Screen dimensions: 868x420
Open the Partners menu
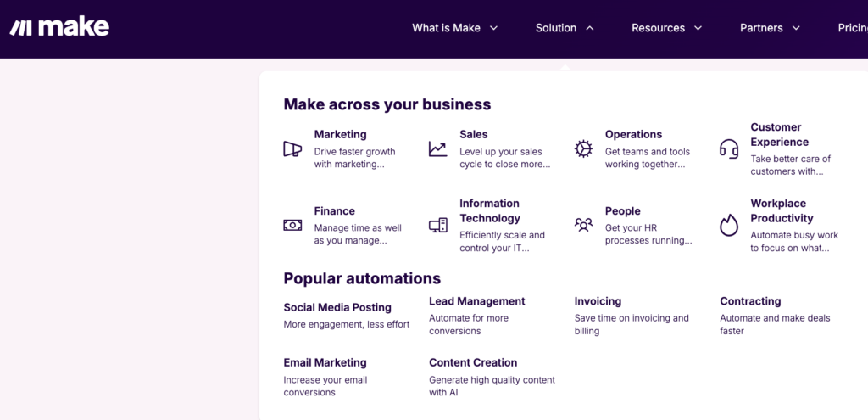coord(770,28)
